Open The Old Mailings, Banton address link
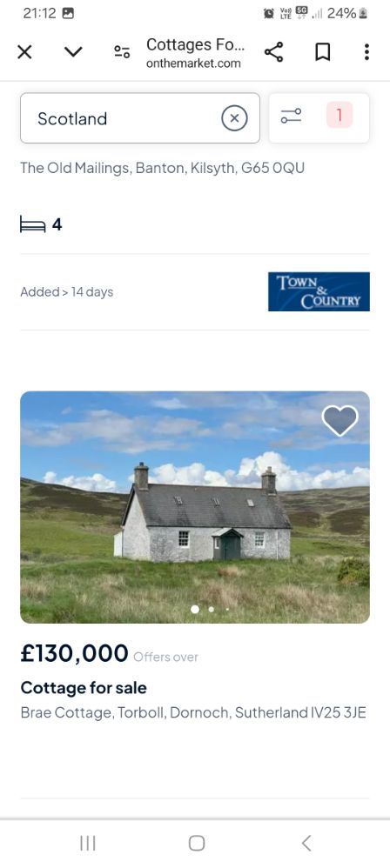390x868 pixels. (162, 168)
